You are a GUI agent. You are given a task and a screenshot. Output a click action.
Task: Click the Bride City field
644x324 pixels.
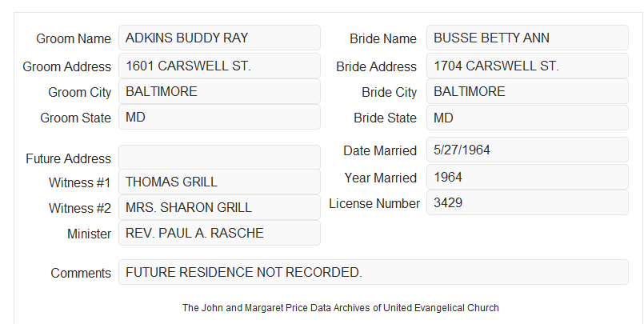click(527, 91)
